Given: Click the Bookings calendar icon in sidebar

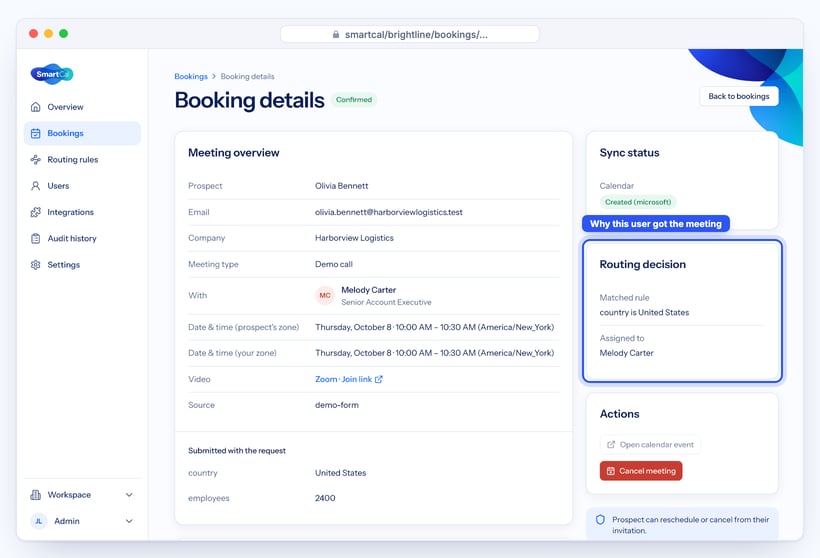Looking at the screenshot, I should tap(36, 133).
